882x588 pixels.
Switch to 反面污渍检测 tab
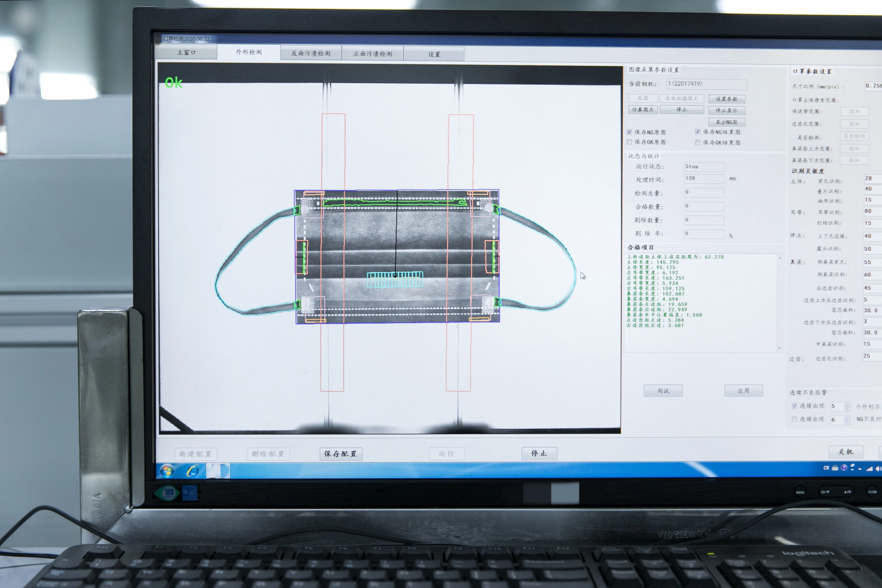pos(310,53)
